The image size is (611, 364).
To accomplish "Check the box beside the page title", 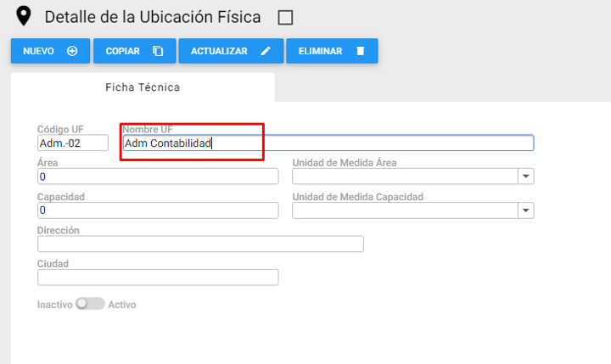I will click(x=285, y=18).
